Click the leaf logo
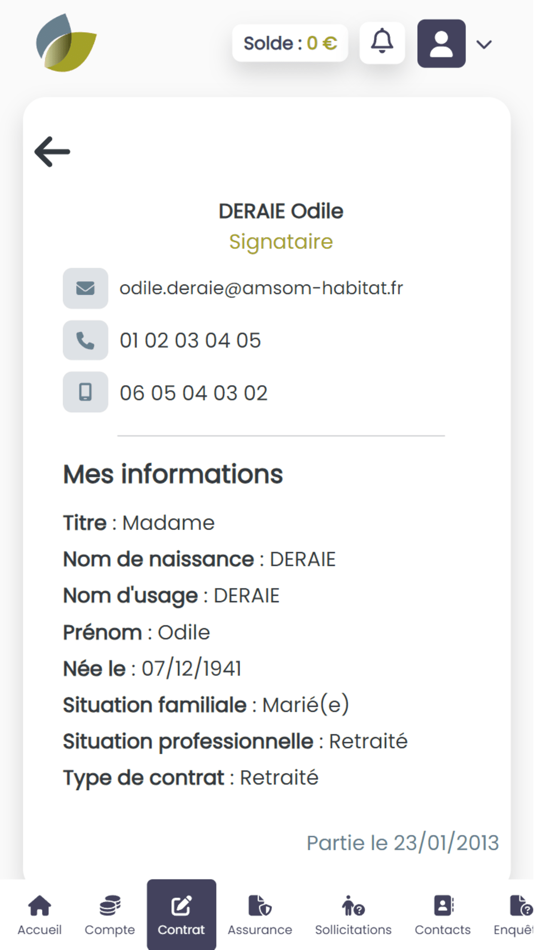Screen dimensions: 534x950 [x=66, y=43]
